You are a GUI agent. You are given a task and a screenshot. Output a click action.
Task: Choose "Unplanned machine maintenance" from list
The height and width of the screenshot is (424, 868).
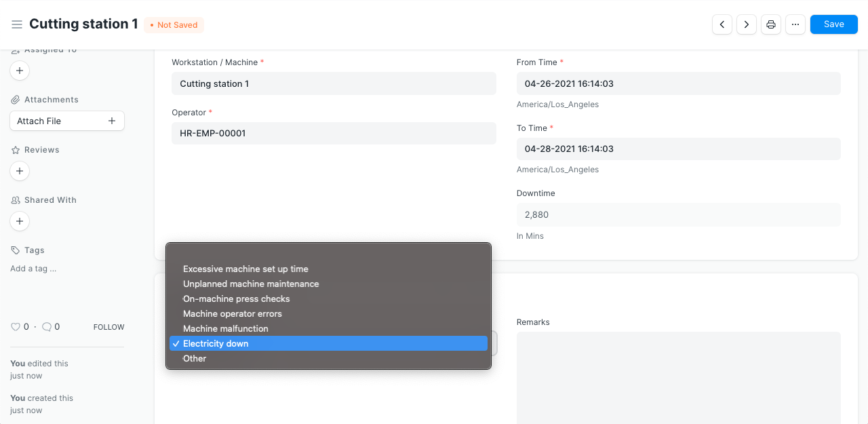pyautogui.click(x=251, y=284)
